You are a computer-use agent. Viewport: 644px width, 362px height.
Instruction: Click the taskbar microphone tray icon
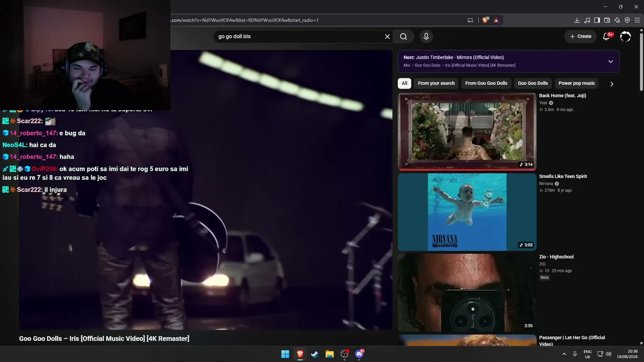tap(575, 354)
